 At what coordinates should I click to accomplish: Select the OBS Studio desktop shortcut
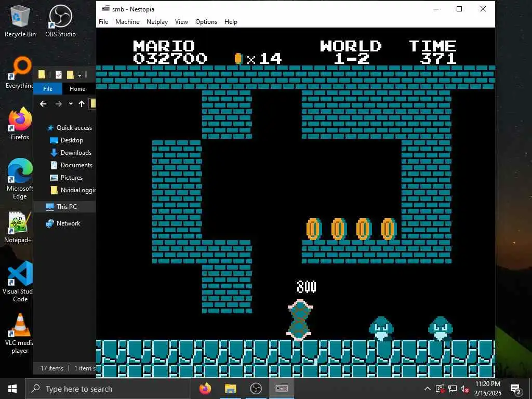(60, 21)
